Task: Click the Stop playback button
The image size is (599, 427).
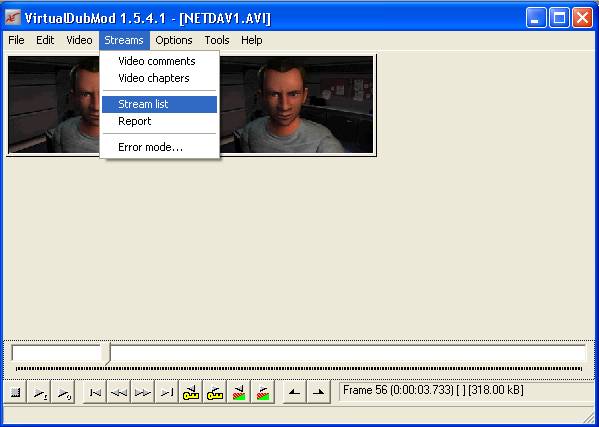Action: (16, 392)
